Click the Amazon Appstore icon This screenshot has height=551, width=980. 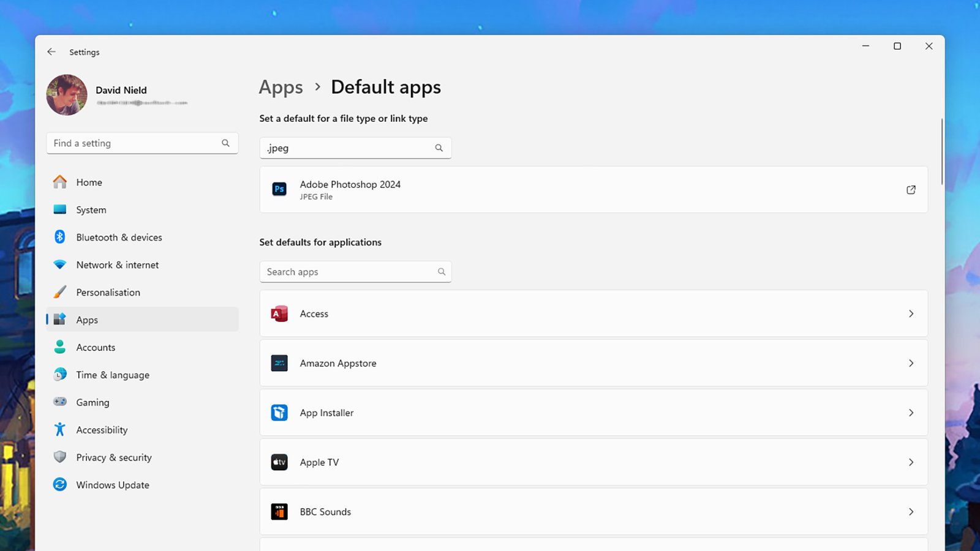pyautogui.click(x=279, y=363)
